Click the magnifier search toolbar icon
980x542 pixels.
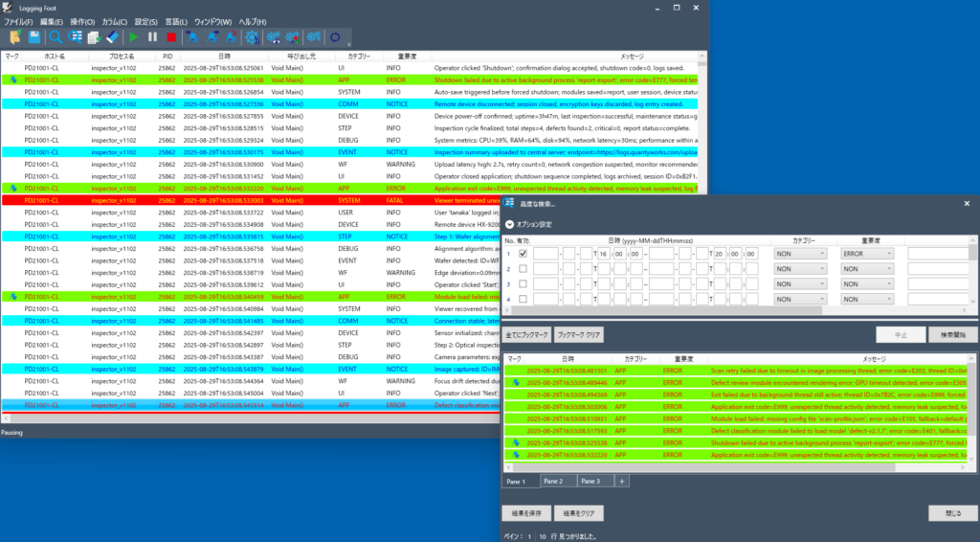click(x=56, y=37)
